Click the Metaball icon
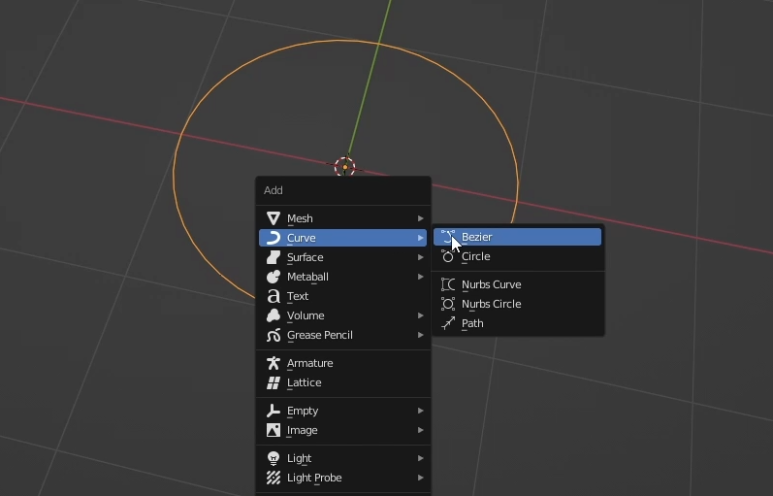This screenshot has height=496, width=773. 273,277
